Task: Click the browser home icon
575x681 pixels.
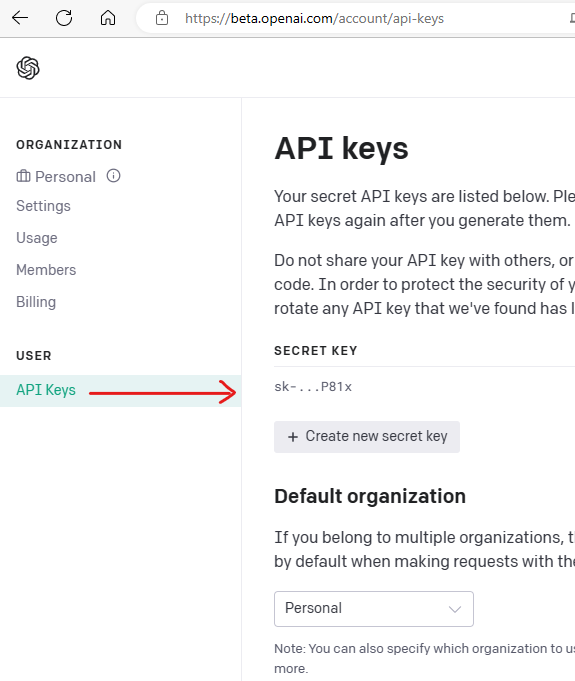Action: point(108,18)
